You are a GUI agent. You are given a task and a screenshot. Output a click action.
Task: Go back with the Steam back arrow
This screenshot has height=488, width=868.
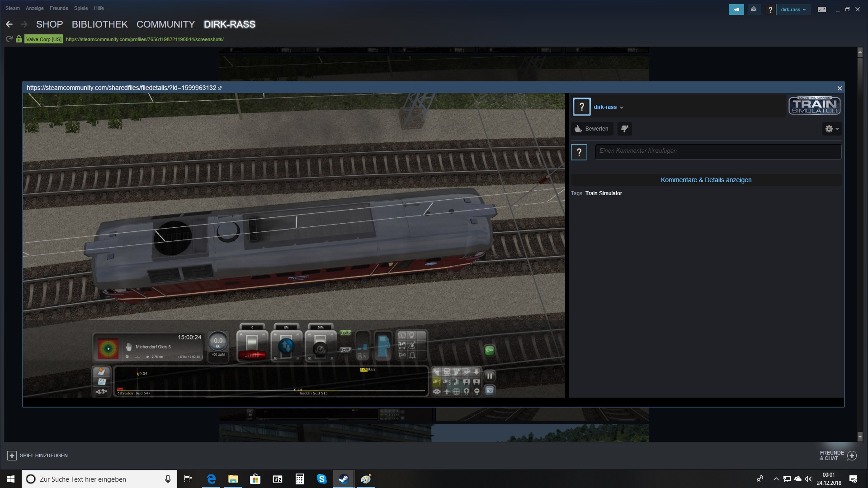[x=9, y=24]
